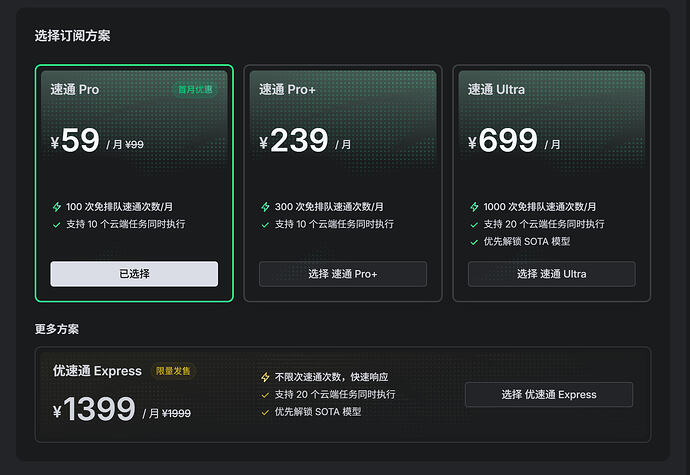Click the ¥699 price
The height and width of the screenshot is (475, 690).
click(503, 140)
